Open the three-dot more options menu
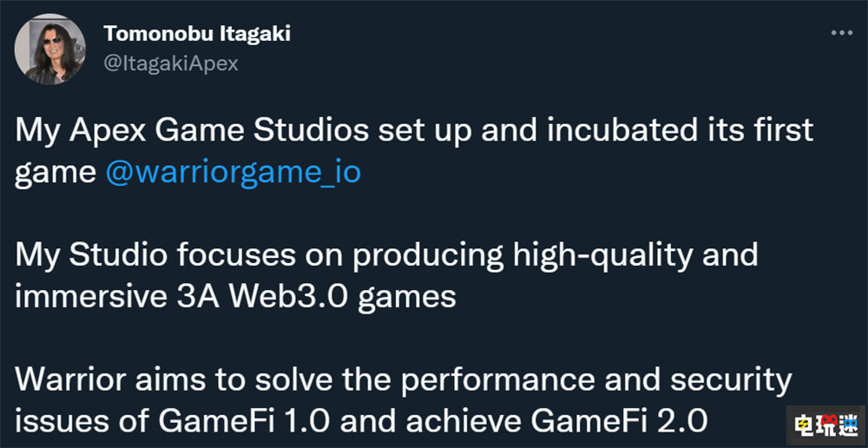 point(842,32)
